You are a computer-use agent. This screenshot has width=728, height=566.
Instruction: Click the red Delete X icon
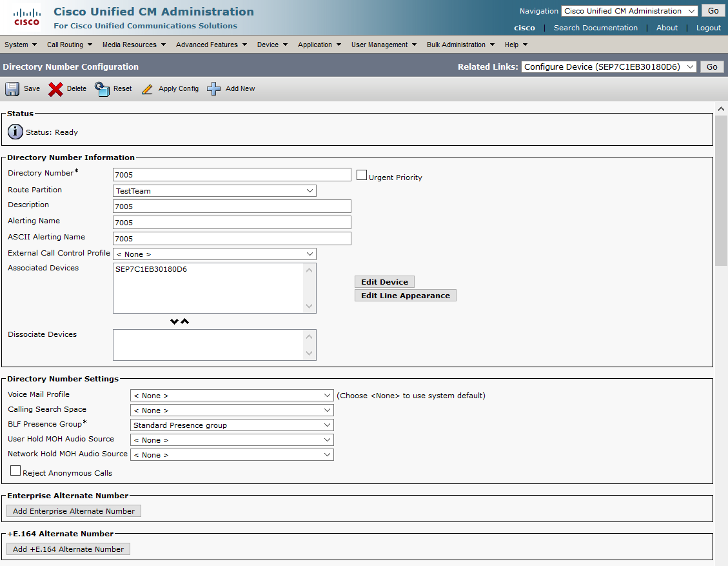56,89
